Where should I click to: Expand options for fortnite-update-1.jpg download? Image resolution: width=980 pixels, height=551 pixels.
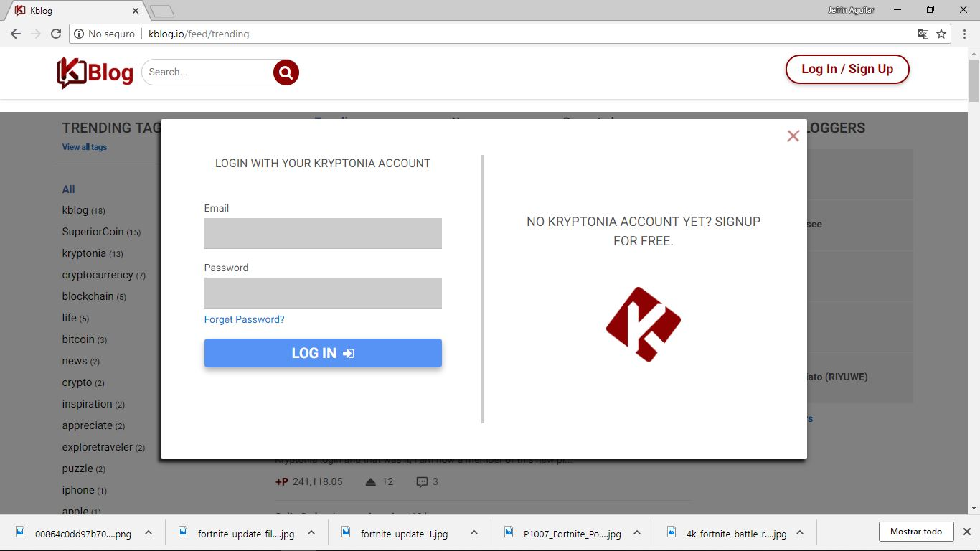[x=474, y=532]
